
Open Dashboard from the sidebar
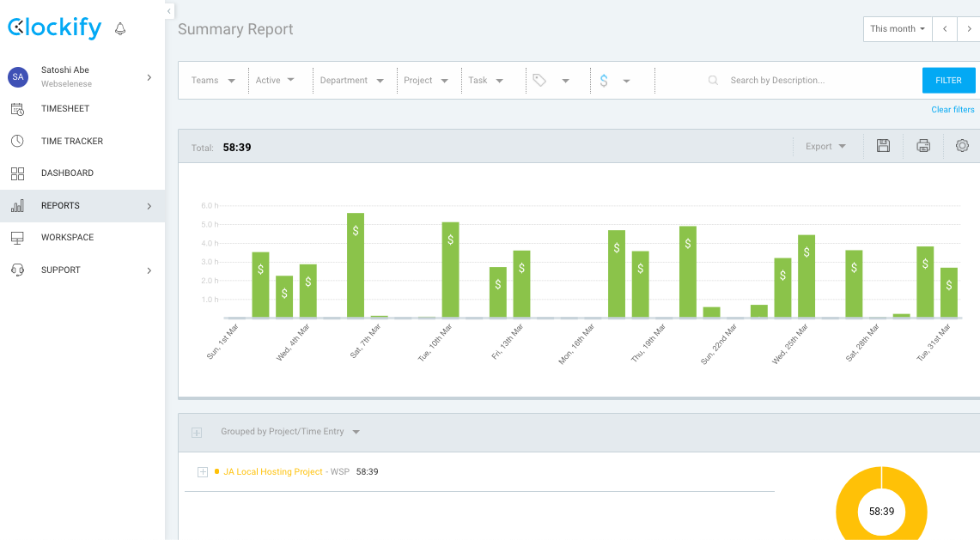click(x=67, y=173)
